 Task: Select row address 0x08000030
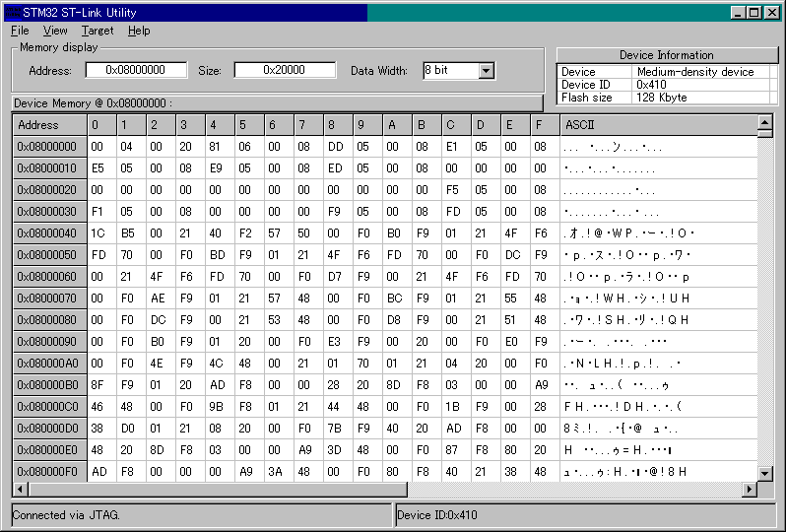click(x=49, y=212)
